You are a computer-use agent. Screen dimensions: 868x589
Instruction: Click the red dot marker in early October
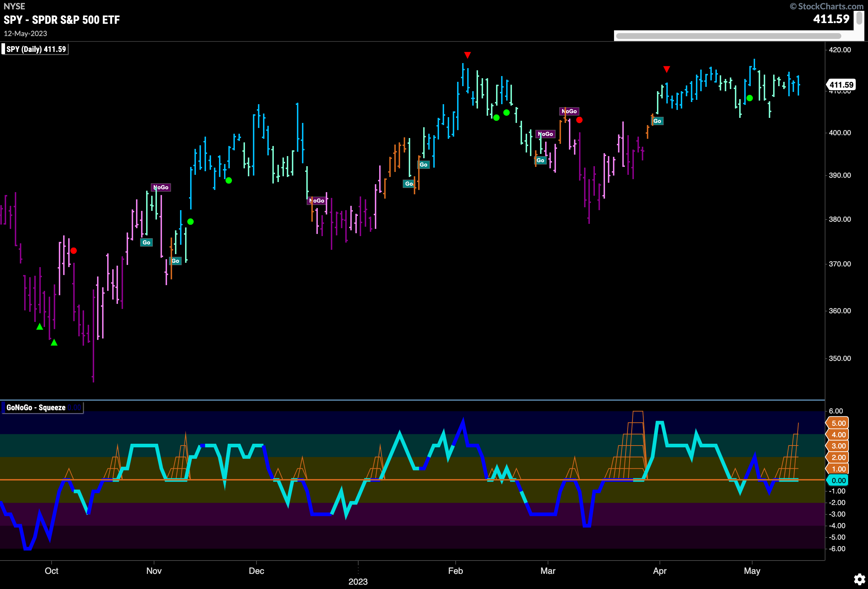(x=74, y=251)
